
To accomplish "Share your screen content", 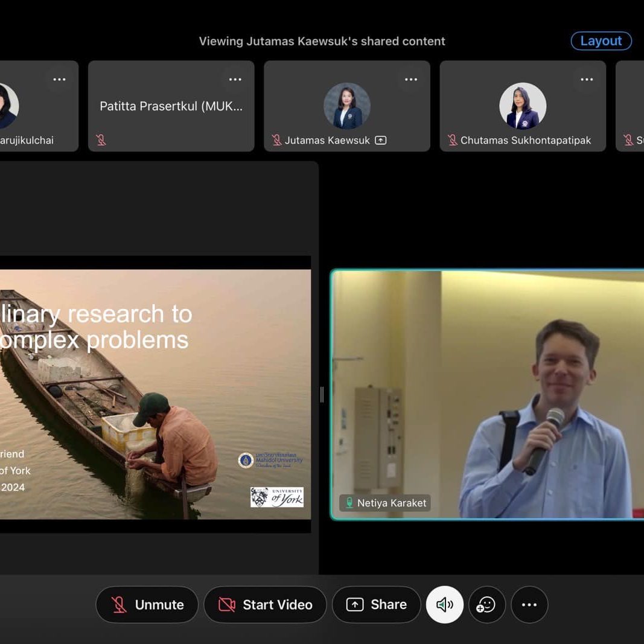I will click(x=376, y=604).
